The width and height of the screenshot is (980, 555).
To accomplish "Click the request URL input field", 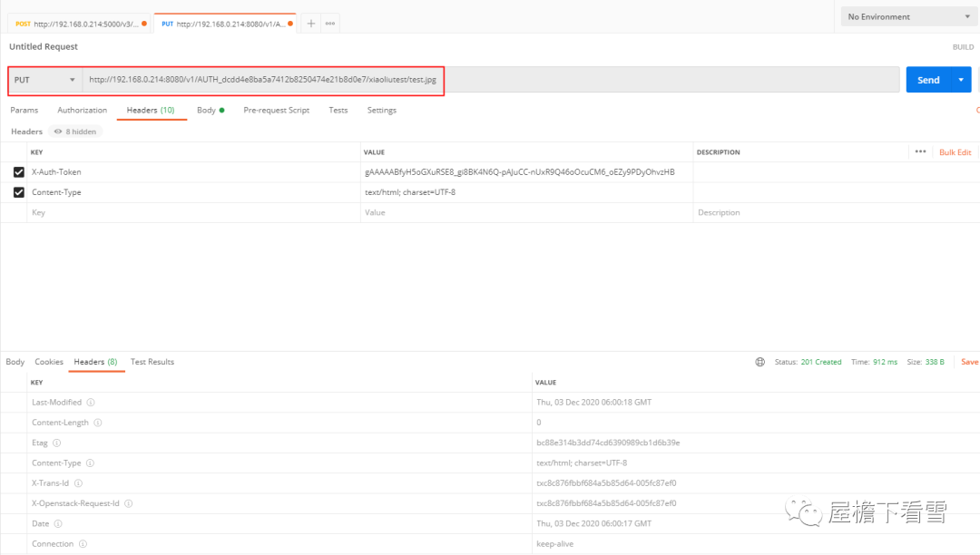I will pos(491,80).
